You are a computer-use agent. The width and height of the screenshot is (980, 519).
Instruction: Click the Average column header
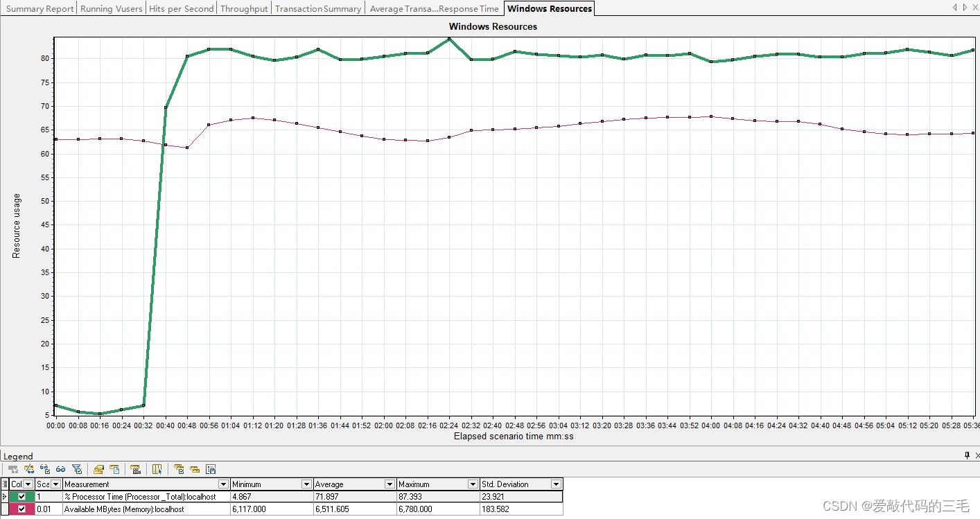point(355,484)
